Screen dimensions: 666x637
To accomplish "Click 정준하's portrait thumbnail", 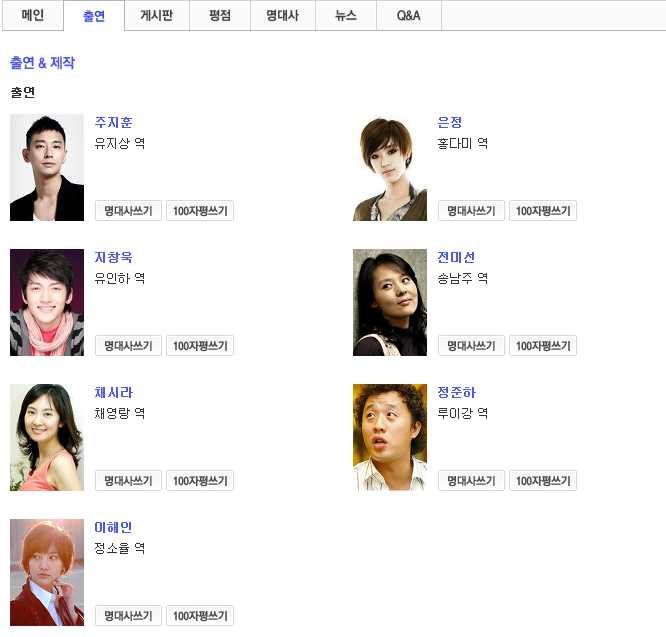I will coord(390,437).
